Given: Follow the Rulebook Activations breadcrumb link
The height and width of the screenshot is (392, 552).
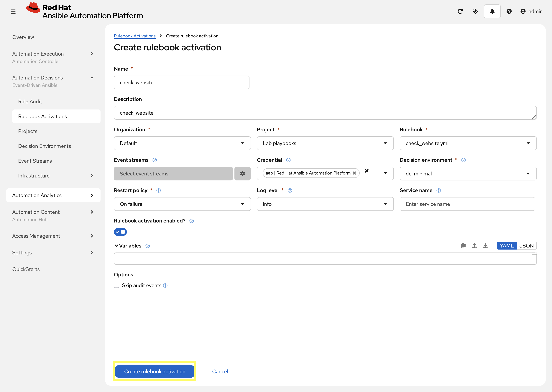Looking at the screenshot, I should pyautogui.click(x=135, y=36).
